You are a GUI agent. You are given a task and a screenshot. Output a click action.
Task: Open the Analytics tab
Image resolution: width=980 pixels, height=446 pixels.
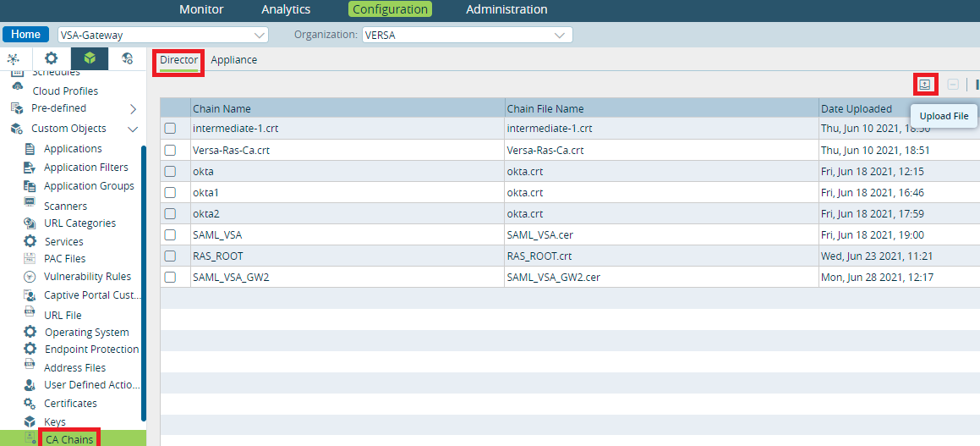286,9
